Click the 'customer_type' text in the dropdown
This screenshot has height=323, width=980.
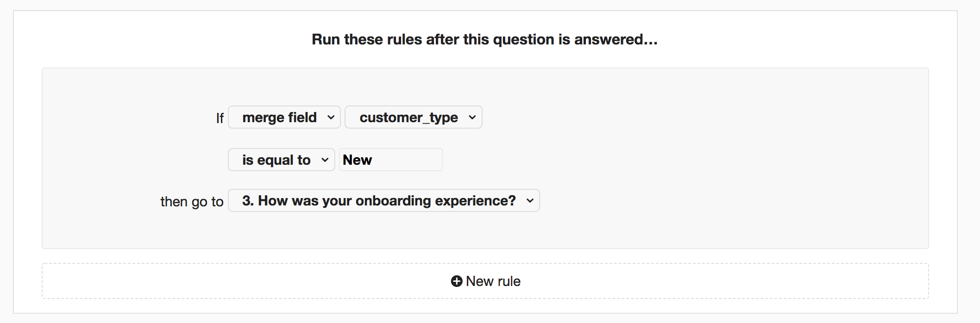[408, 118]
